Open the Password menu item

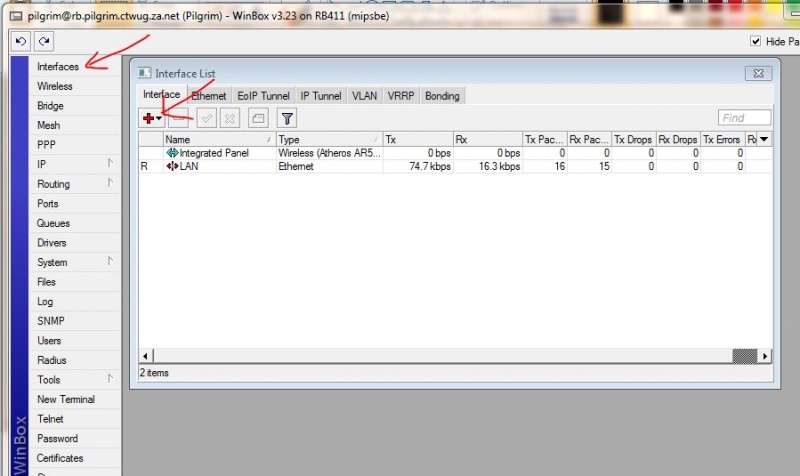coord(57,439)
